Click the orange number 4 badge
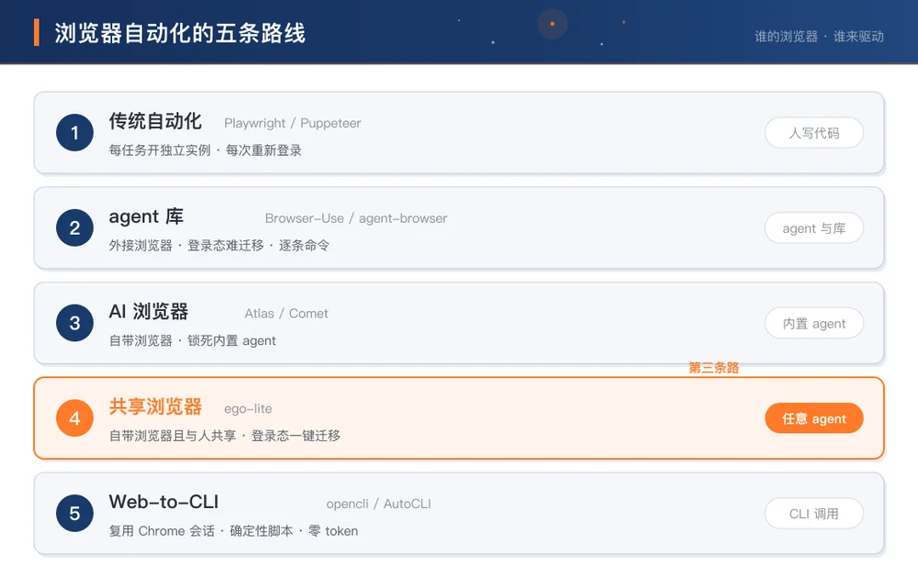 [75, 418]
